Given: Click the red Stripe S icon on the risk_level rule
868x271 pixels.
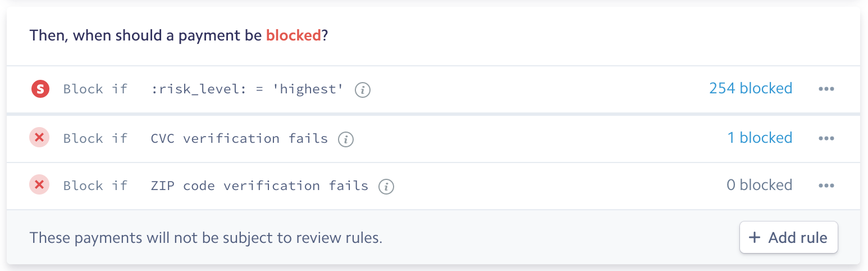Looking at the screenshot, I should coord(40,89).
